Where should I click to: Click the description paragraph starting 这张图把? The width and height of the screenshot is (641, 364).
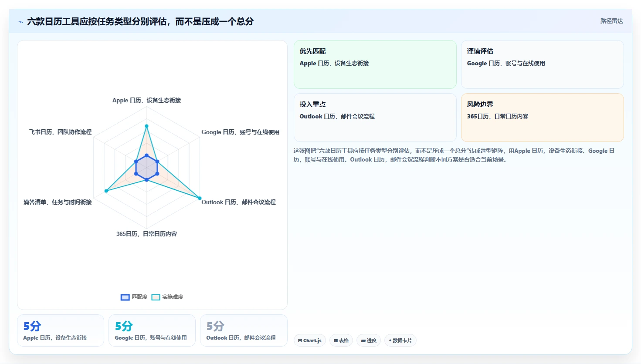pyautogui.click(x=454, y=155)
